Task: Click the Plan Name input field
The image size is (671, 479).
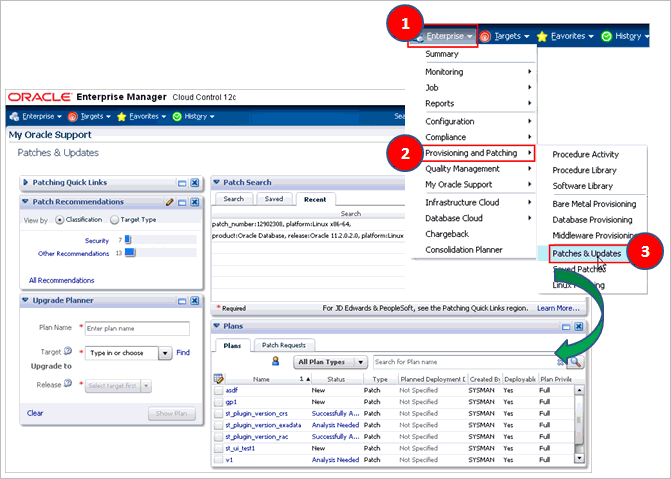Action: 137,328
